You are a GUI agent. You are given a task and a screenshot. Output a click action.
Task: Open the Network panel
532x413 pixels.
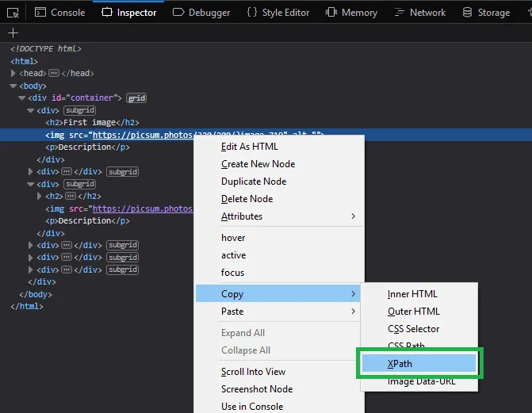[419, 13]
